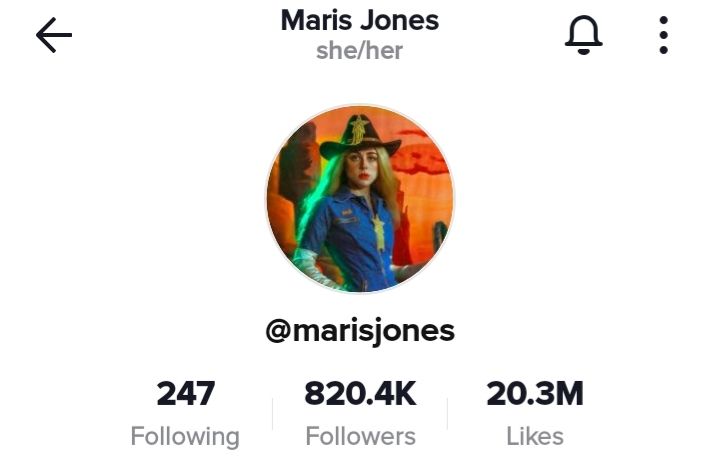Click the cowboy hat in the avatar
Image resolution: width=718 pixels, height=458 pixels.
coord(360,138)
